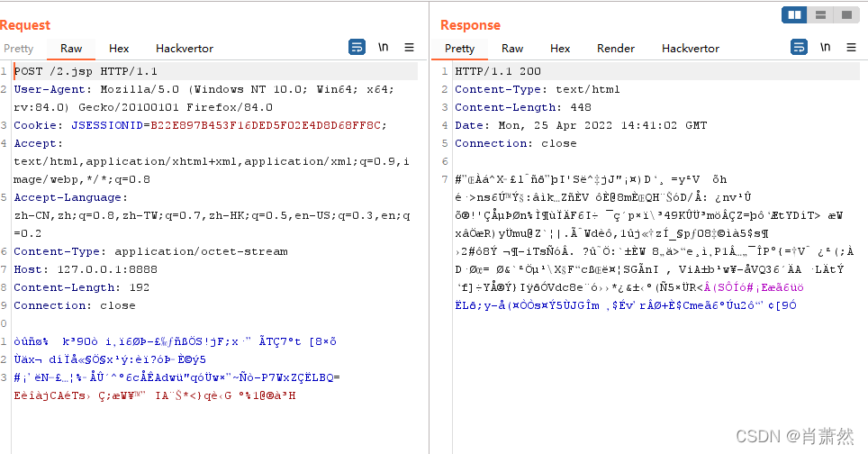Switch to side-by-side split layout
Viewport: 868px width, 454px height.
pyautogui.click(x=795, y=14)
